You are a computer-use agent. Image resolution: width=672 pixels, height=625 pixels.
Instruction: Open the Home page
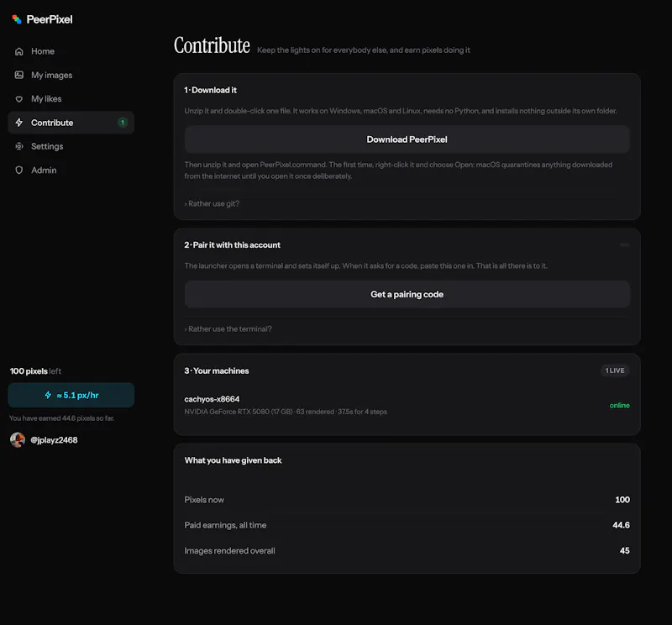71,51
